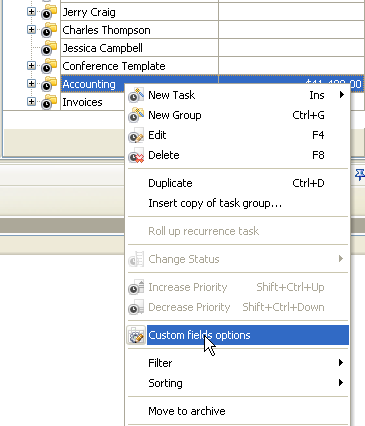Open the Sorting menu entry
The image size is (365, 426).
(238, 383)
